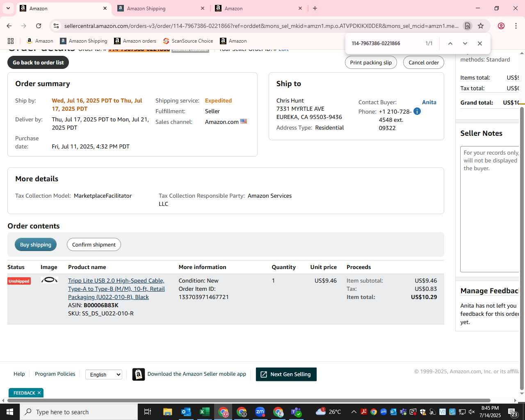This screenshot has height=420, width=525.
Task: Click the Cancel order button
Action: pos(424,62)
